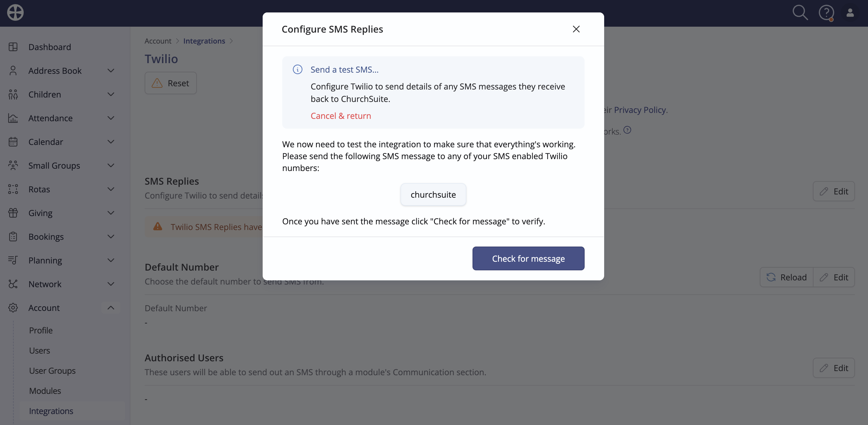Close the Configure SMS Replies dialog
The width and height of the screenshot is (868, 425).
pyautogui.click(x=576, y=29)
